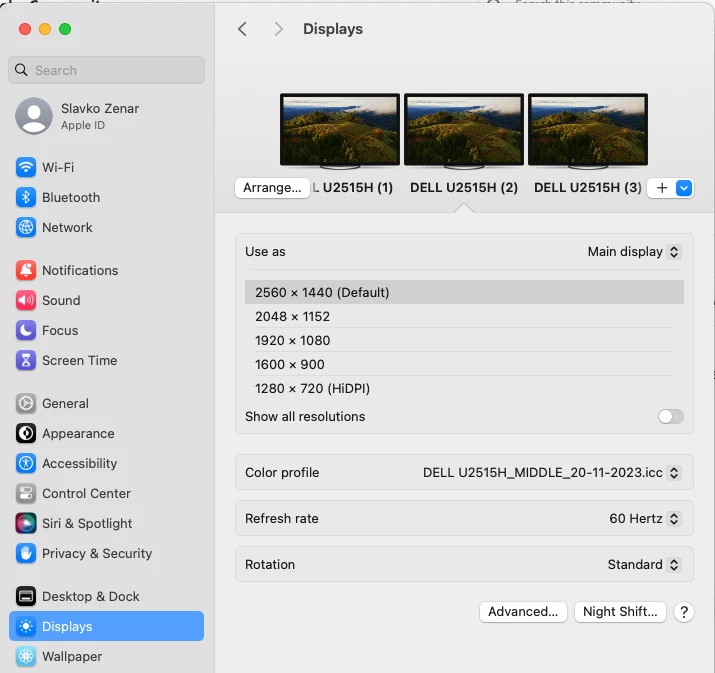Open Wallpaper in the sidebar list

(x=106, y=657)
